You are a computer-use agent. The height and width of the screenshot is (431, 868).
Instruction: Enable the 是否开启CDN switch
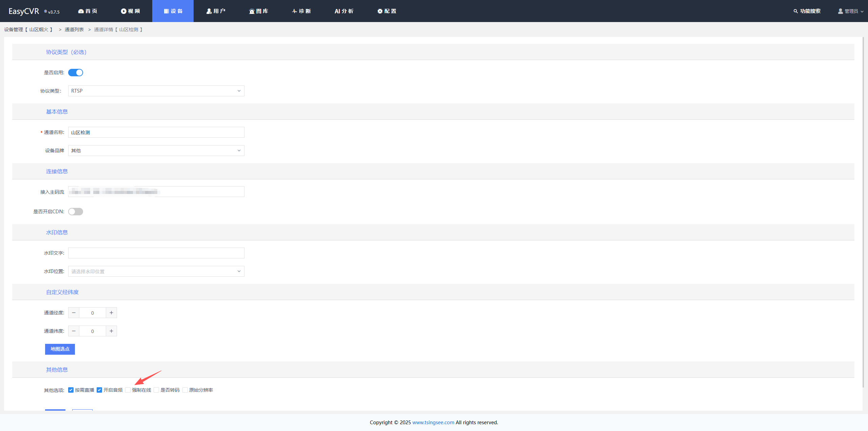pos(76,212)
